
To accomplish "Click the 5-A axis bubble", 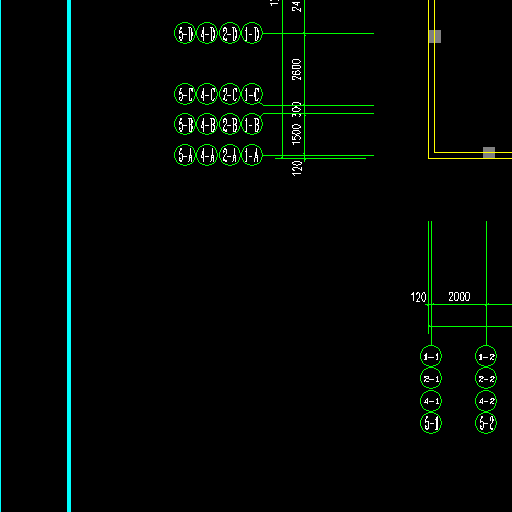I will pyautogui.click(x=185, y=155).
